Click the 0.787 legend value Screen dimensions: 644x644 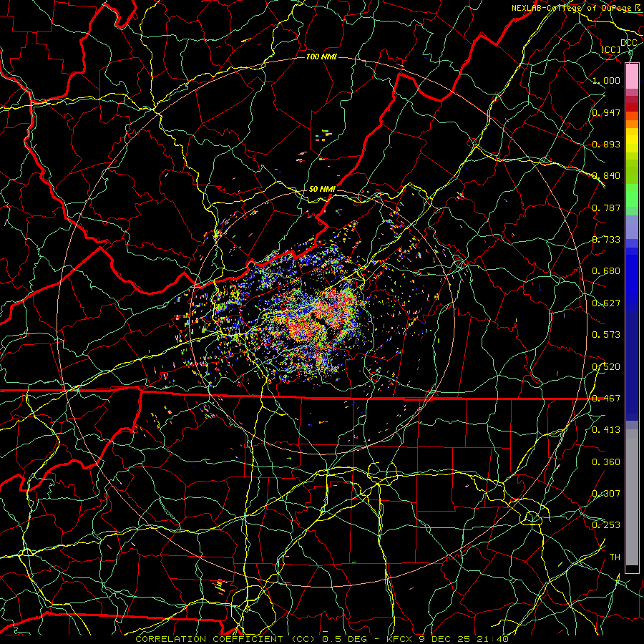[606, 208]
